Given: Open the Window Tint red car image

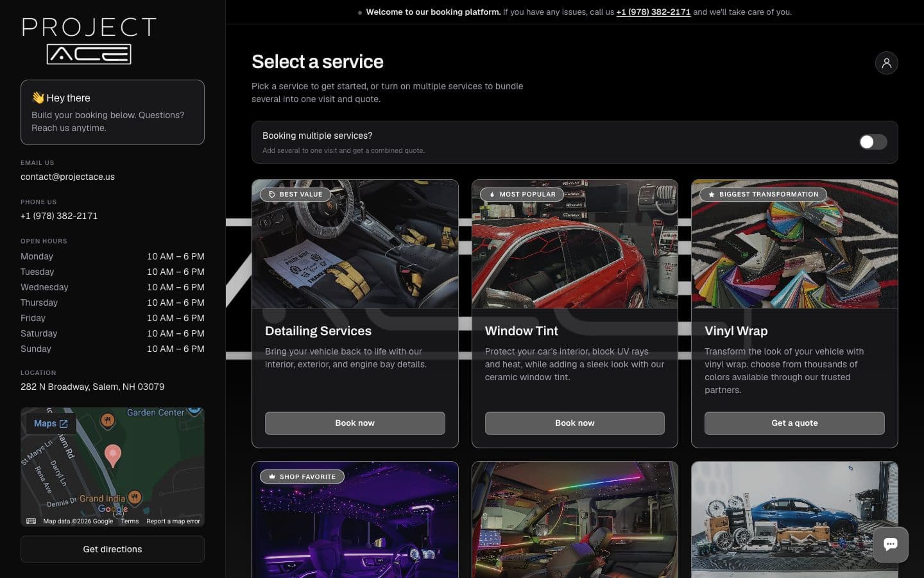Looking at the screenshot, I should pyautogui.click(x=575, y=244).
